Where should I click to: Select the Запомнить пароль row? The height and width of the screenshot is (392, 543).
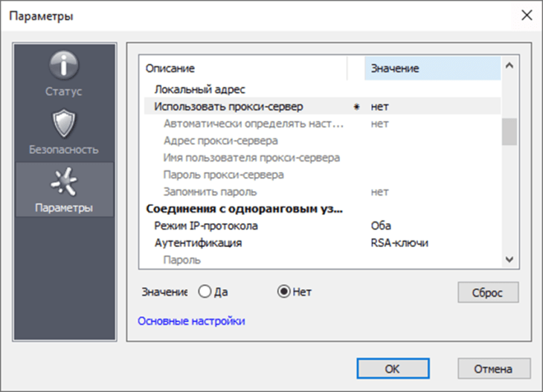click(x=322, y=191)
